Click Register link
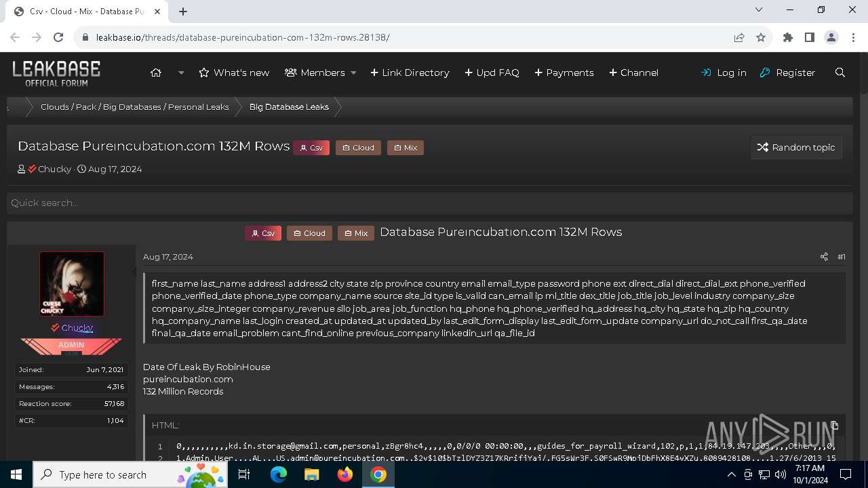The width and height of the screenshot is (868, 488). point(787,73)
